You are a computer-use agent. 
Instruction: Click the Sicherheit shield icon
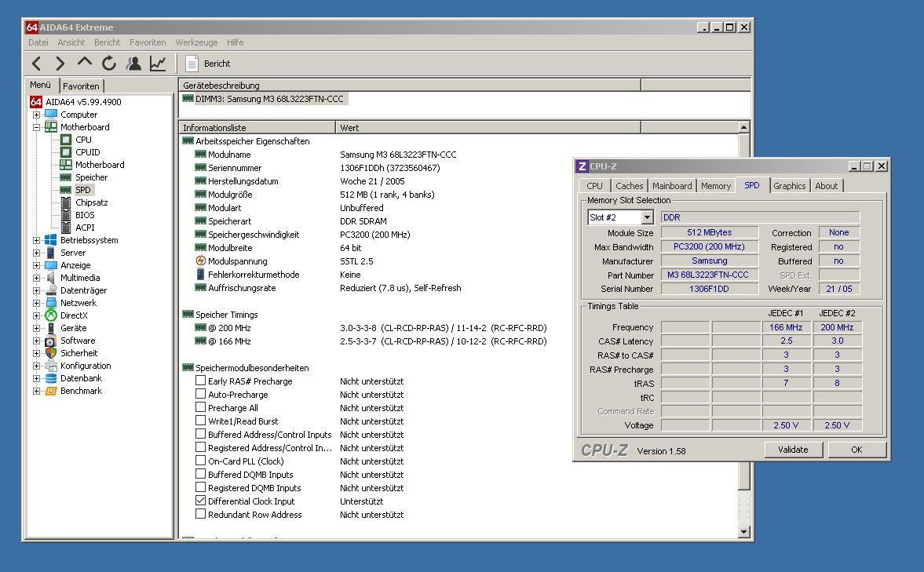[x=51, y=353]
